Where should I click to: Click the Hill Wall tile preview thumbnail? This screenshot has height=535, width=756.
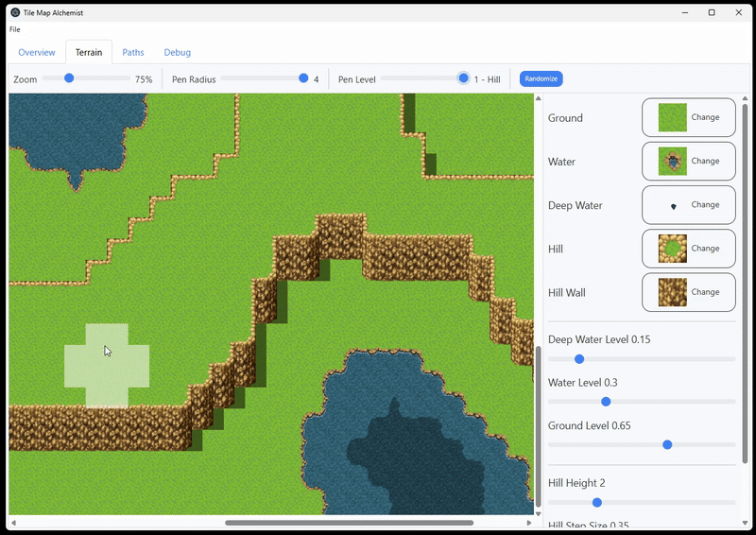click(672, 292)
